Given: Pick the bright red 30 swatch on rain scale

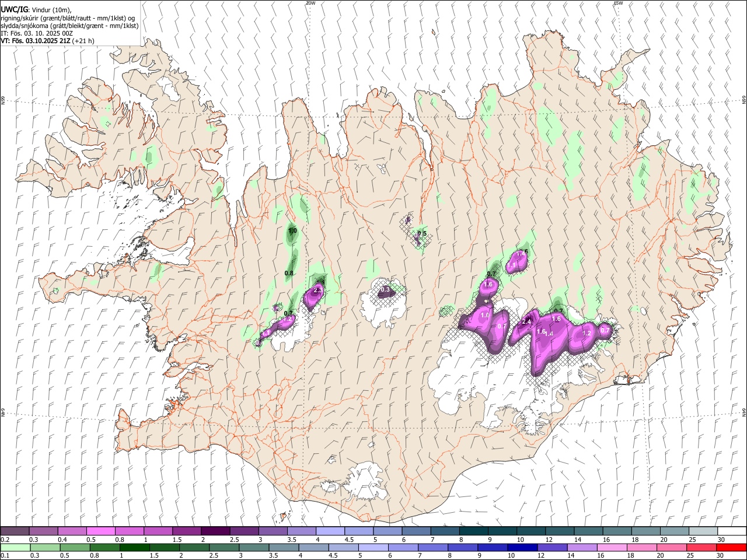Looking at the screenshot, I should pos(731,548).
